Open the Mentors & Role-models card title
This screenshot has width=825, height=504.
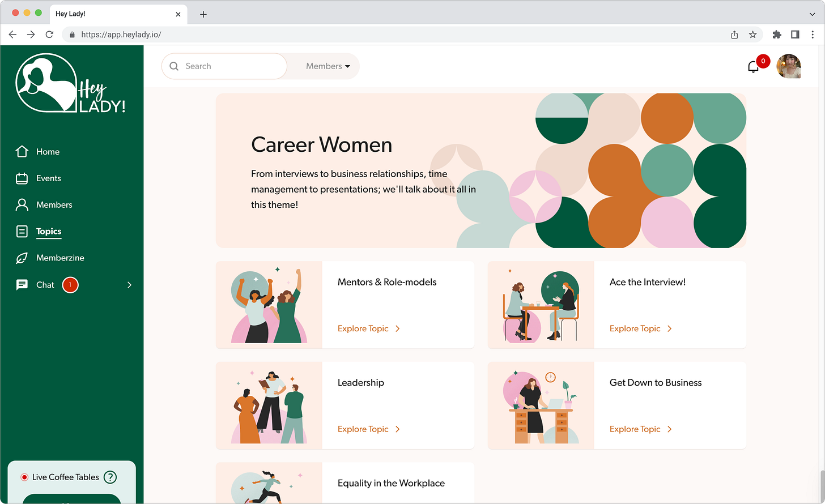tap(387, 282)
